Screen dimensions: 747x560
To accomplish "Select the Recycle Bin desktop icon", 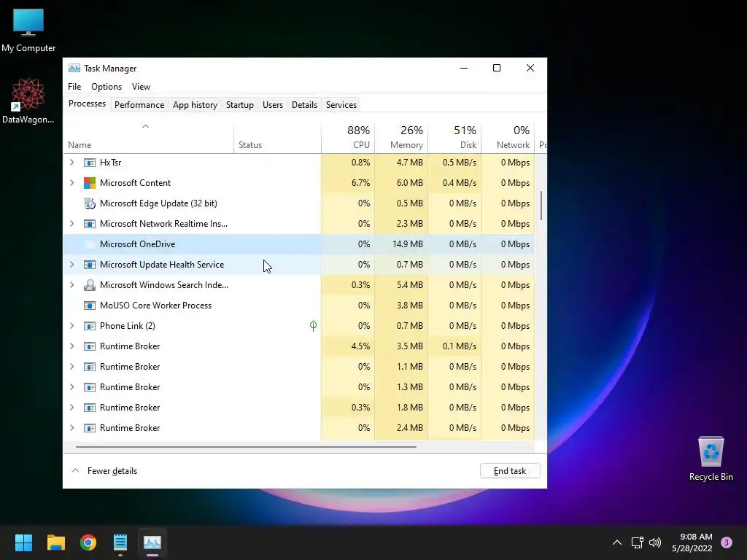I will [711, 459].
